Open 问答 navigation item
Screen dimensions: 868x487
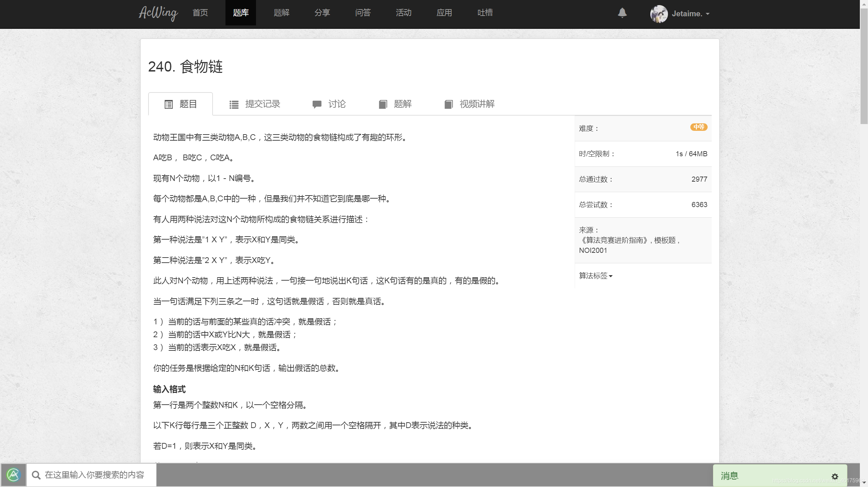[363, 13]
